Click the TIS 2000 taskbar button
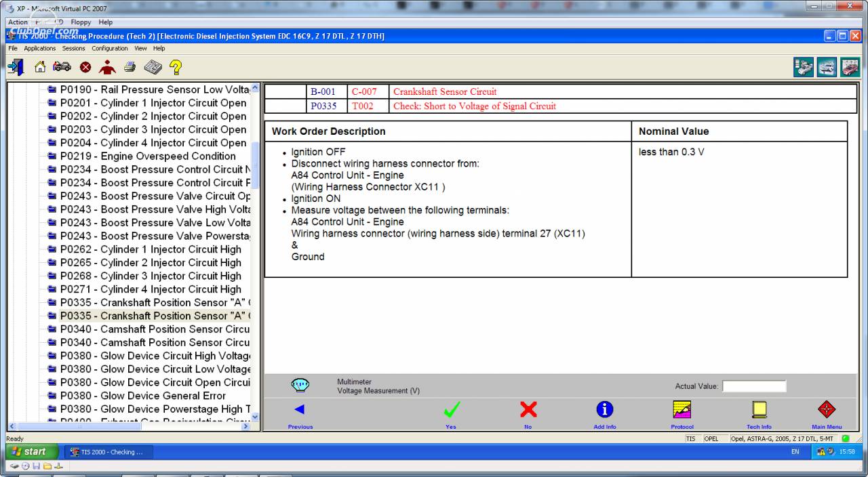The image size is (868, 477). [109, 452]
